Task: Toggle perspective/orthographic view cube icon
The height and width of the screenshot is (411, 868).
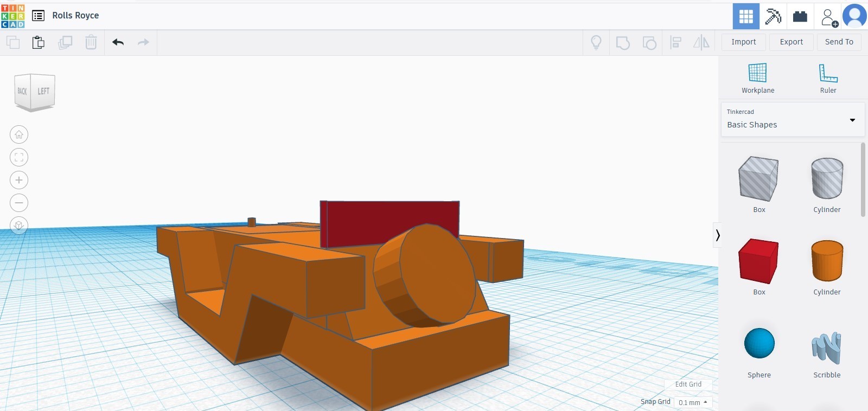Action: [19, 225]
